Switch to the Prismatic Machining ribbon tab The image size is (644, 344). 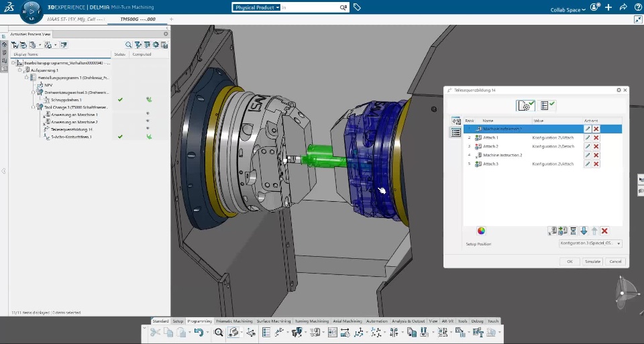point(234,321)
